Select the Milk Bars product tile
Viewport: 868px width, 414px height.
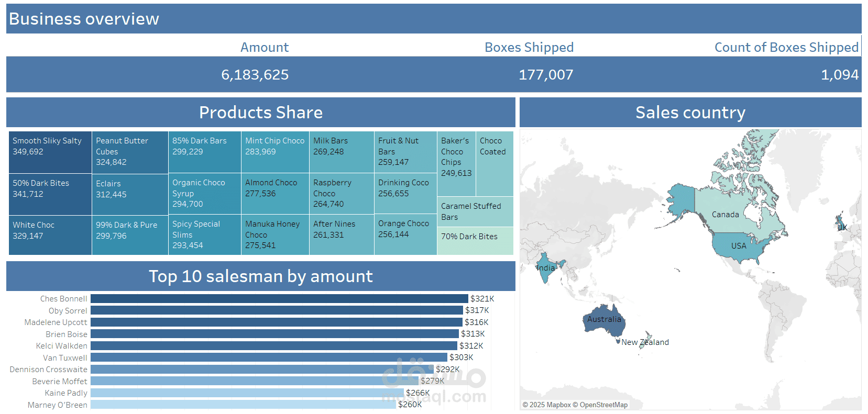point(342,152)
